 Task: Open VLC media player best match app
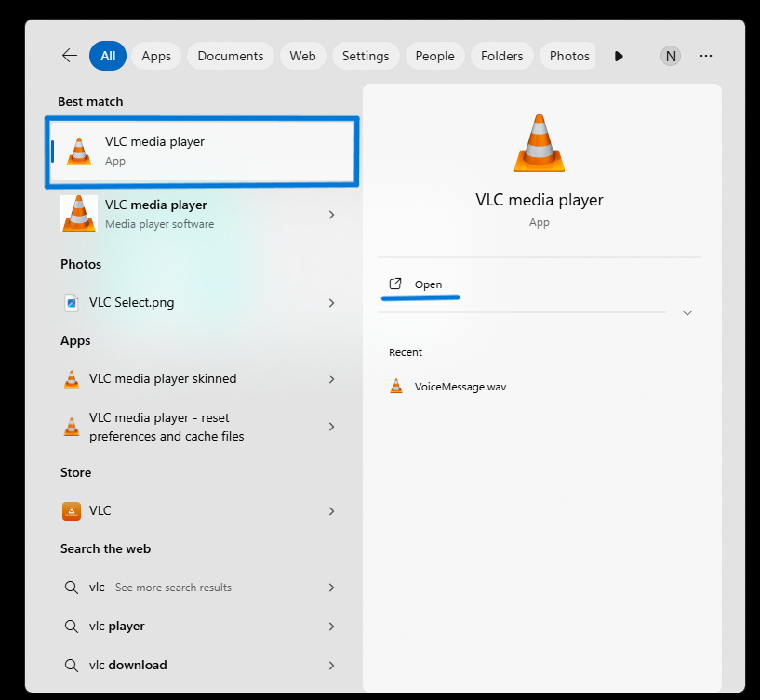(202, 152)
